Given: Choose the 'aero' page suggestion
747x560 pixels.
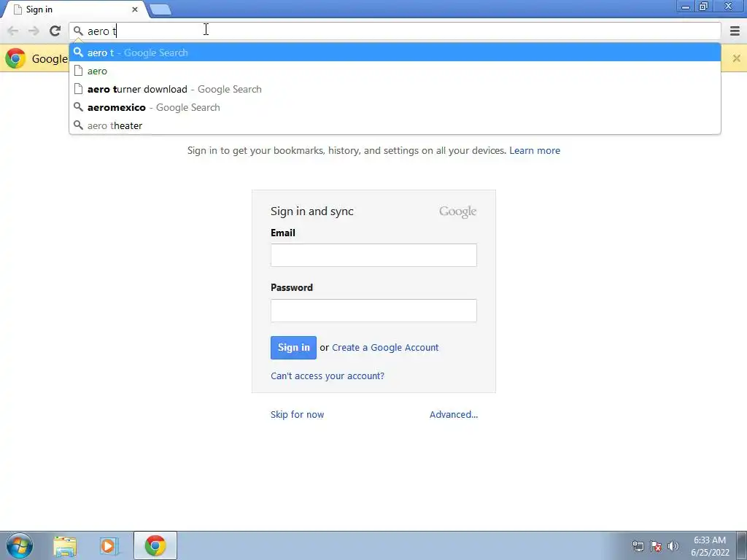Looking at the screenshot, I should (395, 71).
